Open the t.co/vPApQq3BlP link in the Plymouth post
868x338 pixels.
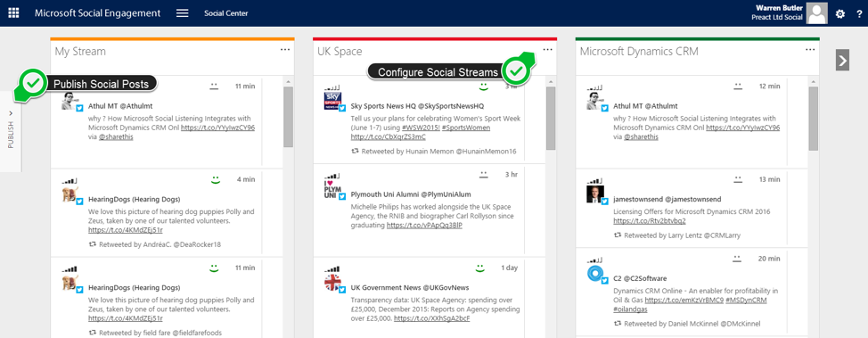point(424,226)
